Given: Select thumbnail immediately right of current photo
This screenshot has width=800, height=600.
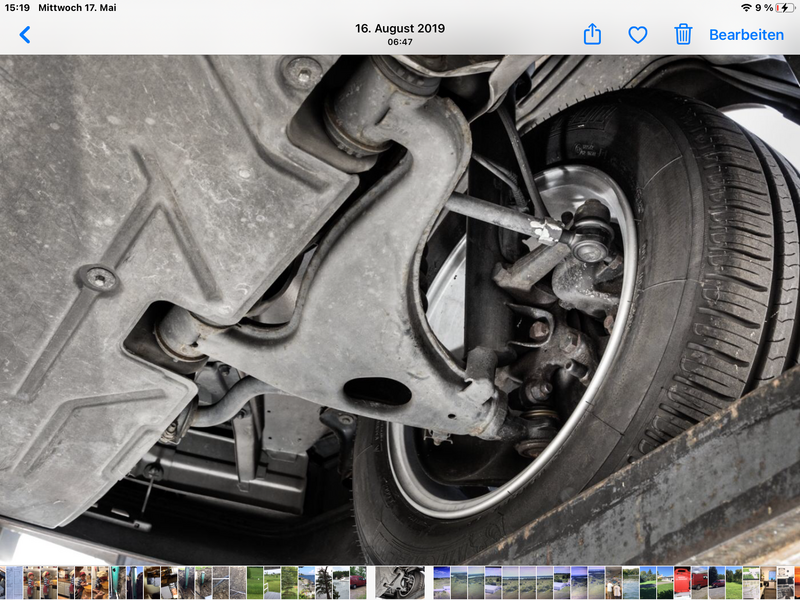Looking at the screenshot, I should click(442, 582).
